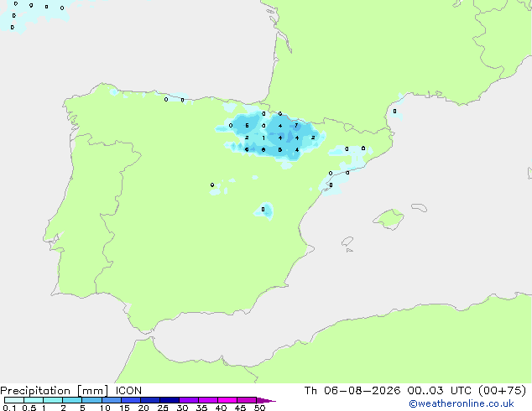Click the "1" precipitation value in the rain cluster
The width and height of the screenshot is (532, 411).
(x=263, y=138)
